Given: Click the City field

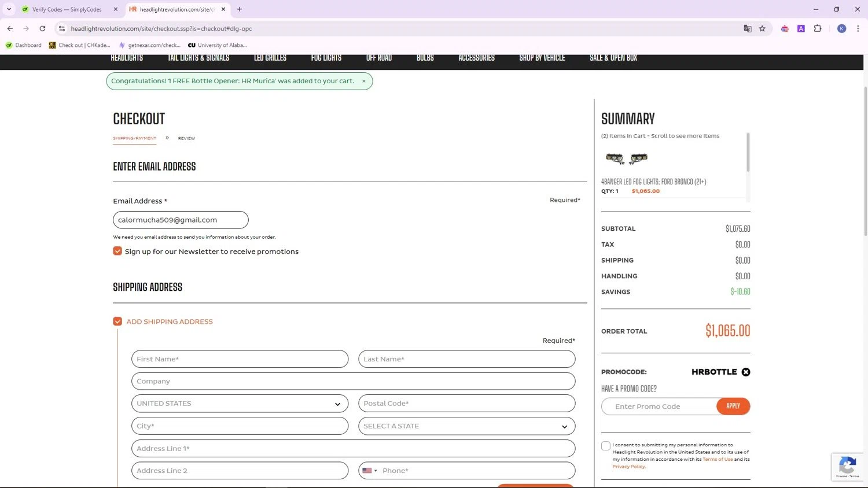Looking at the screenshot, I should tap(240, 426).
